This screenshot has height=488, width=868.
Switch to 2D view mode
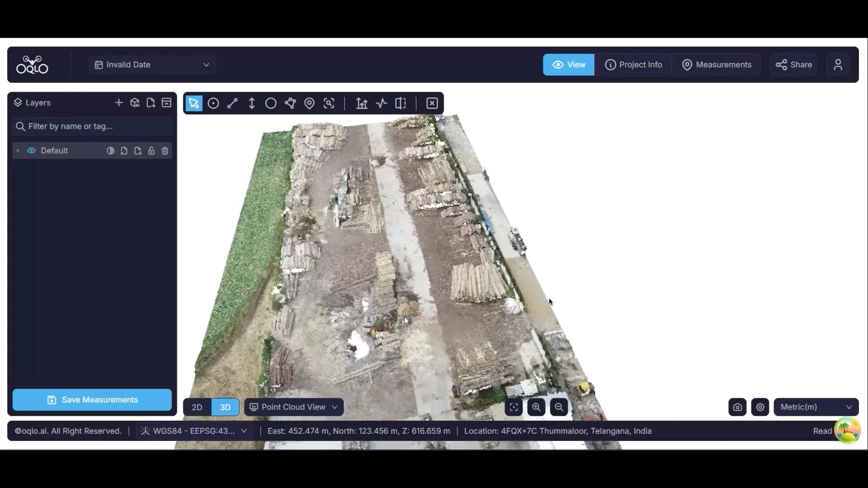197,407
